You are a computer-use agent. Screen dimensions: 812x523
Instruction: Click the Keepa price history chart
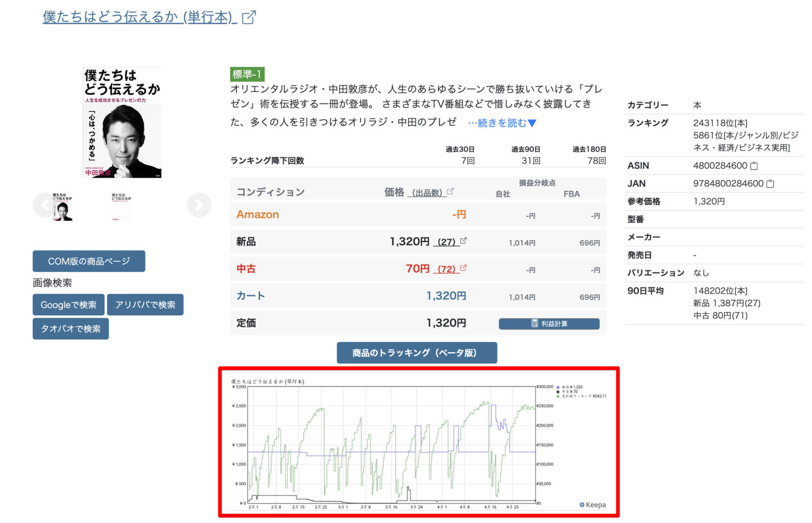click(x=418, y=442)
